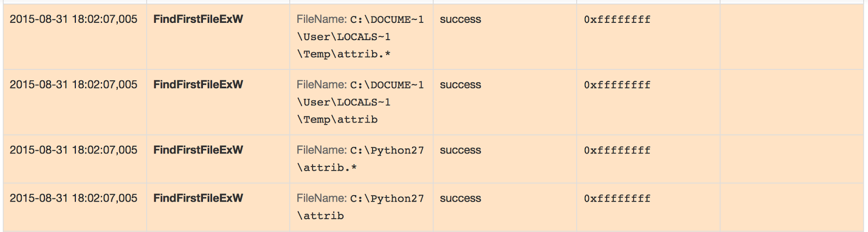Click the FileName argument ending in Temp\attrib.*

(360, 37)
